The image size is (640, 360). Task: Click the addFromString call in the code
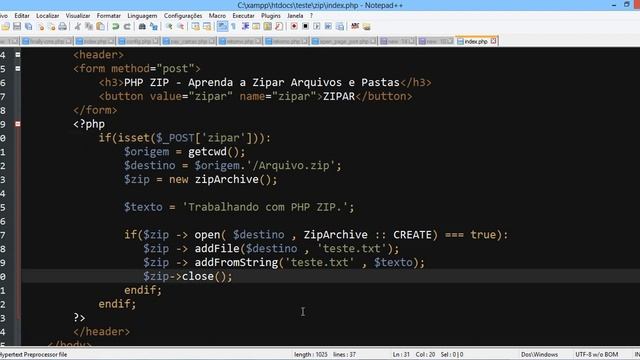click(236, 262)
